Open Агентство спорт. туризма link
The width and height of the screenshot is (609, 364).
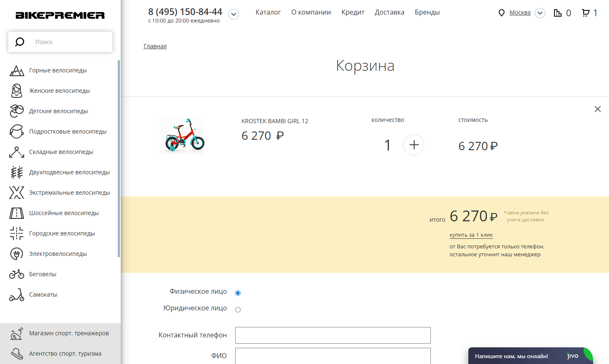pyautogui.click(x=65, y=354)
